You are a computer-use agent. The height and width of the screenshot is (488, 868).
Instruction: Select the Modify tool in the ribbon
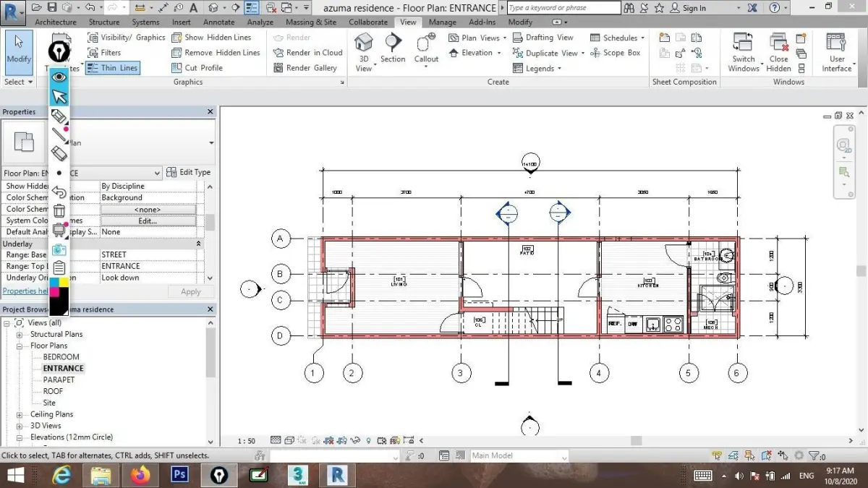[x=18, y=52]
